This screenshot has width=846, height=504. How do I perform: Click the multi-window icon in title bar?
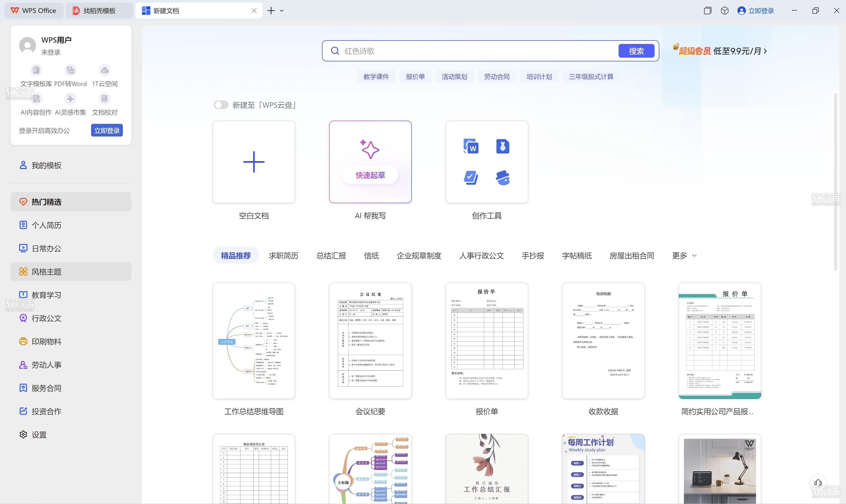[x=708, y=11]
